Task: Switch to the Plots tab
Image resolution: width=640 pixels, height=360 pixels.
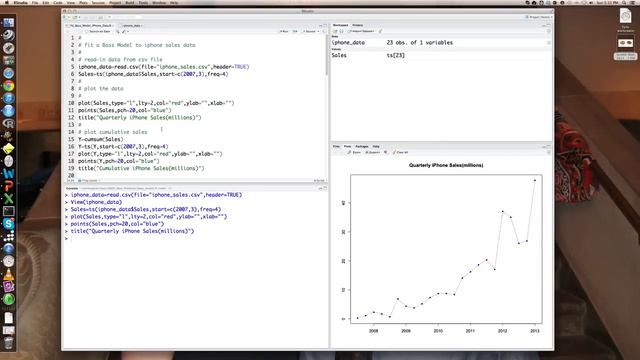Action: pos(347,146)
